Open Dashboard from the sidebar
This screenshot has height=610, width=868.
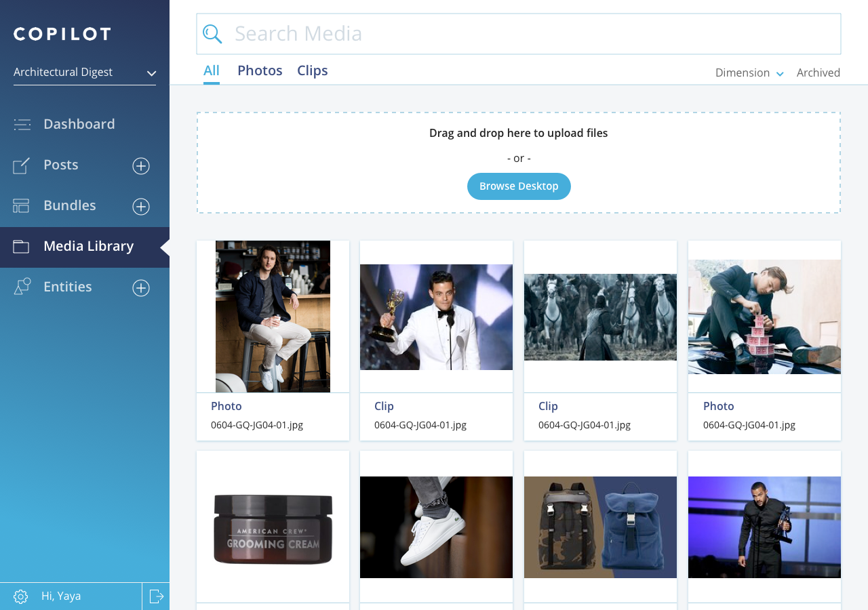79,124
